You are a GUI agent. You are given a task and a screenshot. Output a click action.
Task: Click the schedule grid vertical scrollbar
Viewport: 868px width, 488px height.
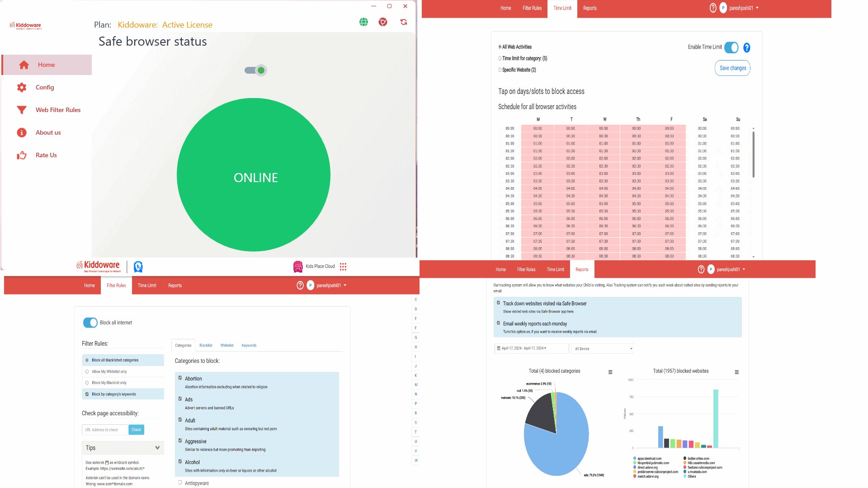click(x=753, y=155)
